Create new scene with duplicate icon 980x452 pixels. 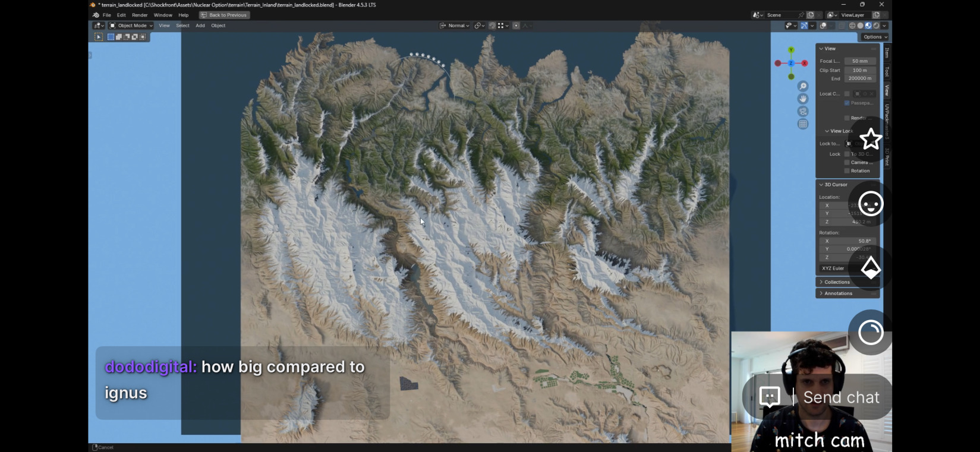(x=810, y=15)
